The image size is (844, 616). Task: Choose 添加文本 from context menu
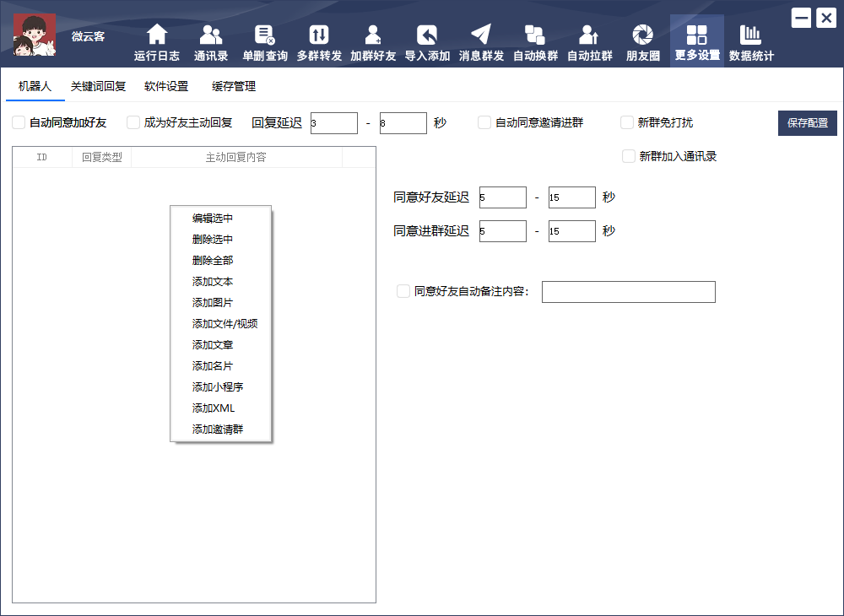click(213, 282)
